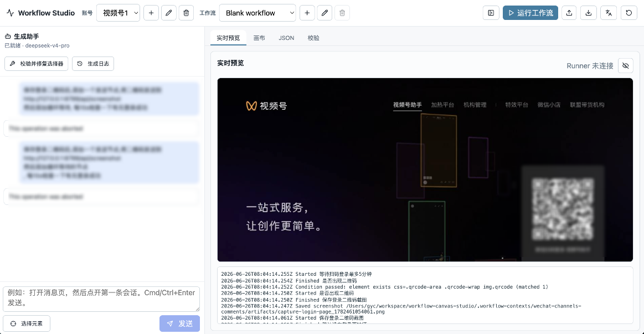
Task: Click the 生成助手 panel heading
Action: point(22,37)
